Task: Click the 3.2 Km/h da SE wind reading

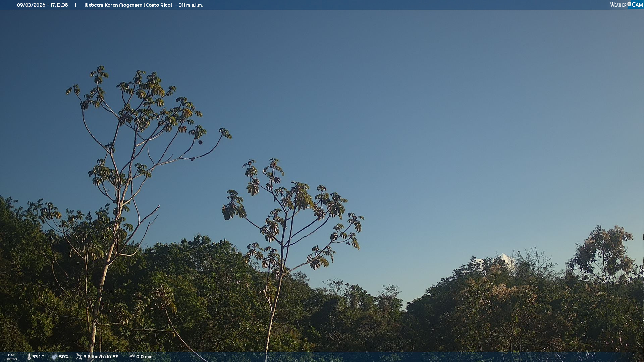Action: tap(101, 357)
